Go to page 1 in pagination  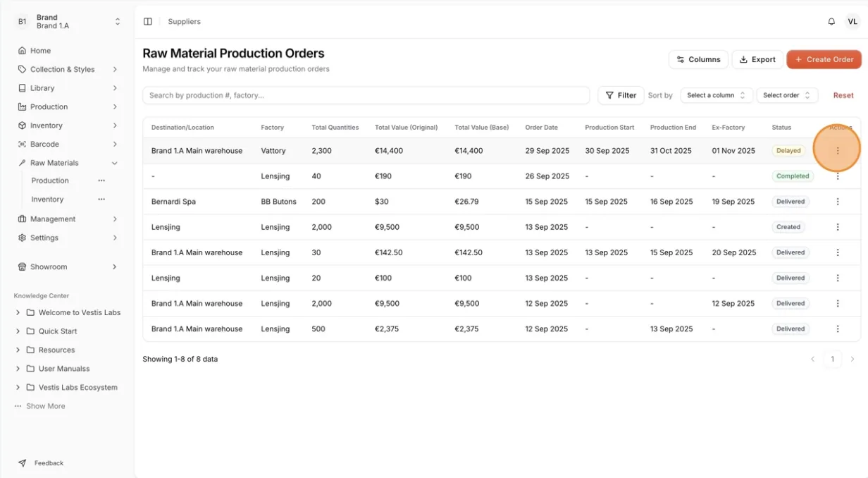832,360
